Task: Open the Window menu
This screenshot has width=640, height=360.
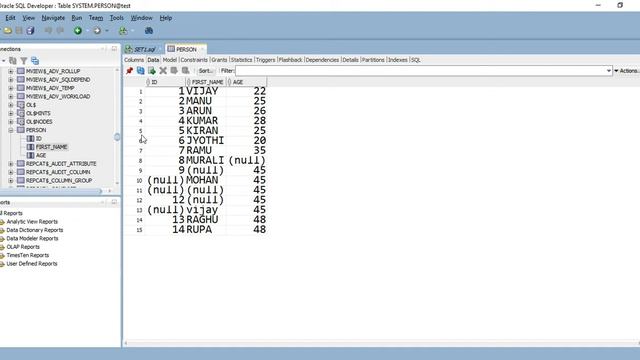Action: click(142, 18)
